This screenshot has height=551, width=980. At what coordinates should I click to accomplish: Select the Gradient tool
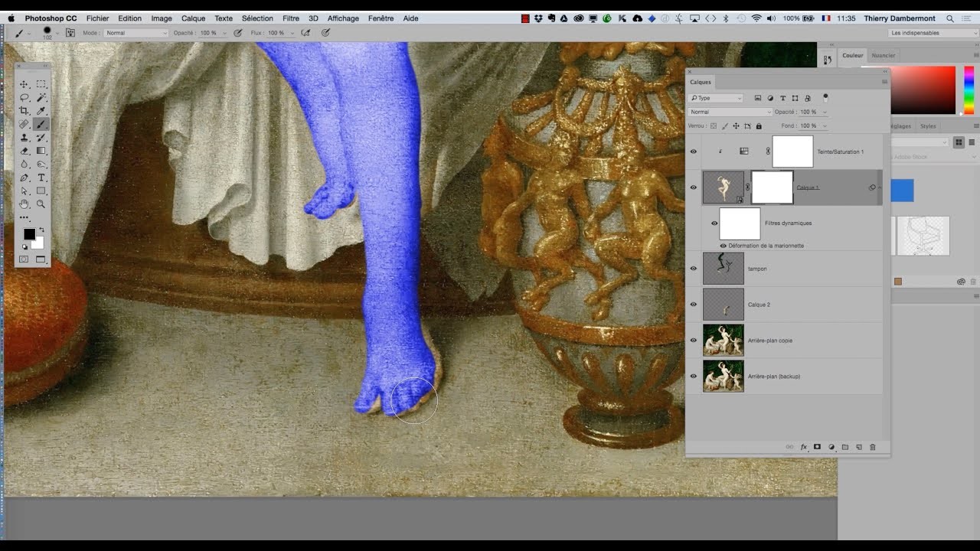pos(41,151)
